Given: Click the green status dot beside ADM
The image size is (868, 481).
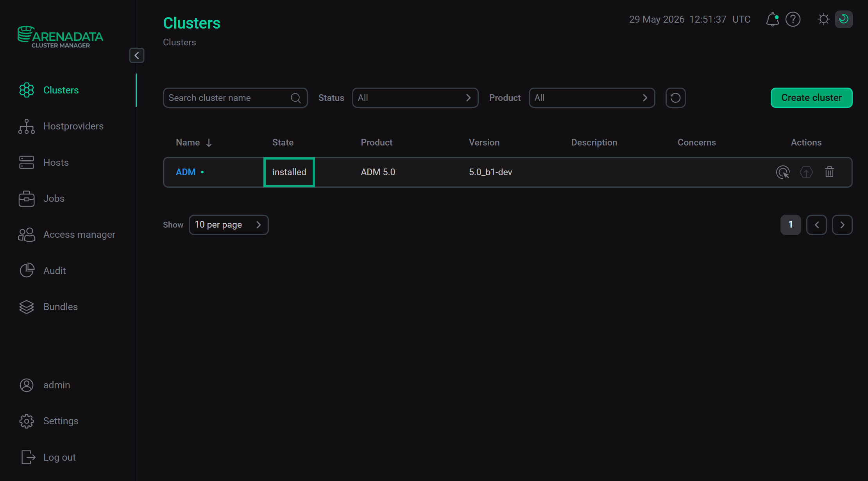Looking at the screenshot, I should pos(202,172).
